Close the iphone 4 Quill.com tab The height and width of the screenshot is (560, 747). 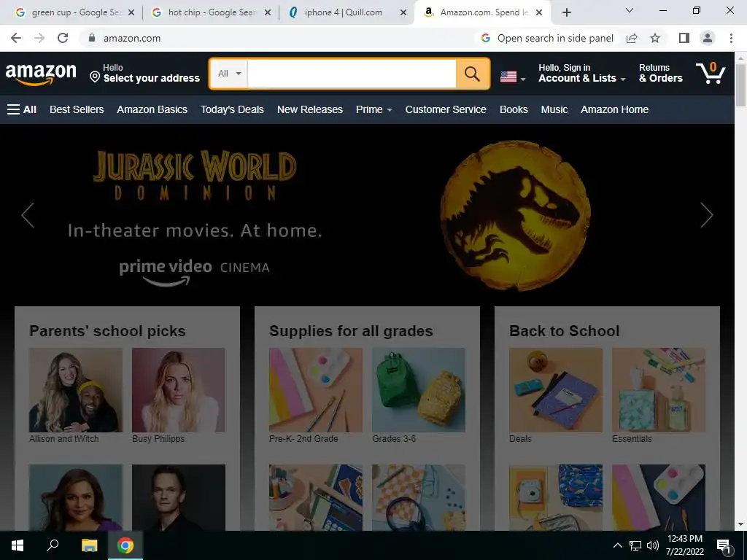tap(403, 12)
